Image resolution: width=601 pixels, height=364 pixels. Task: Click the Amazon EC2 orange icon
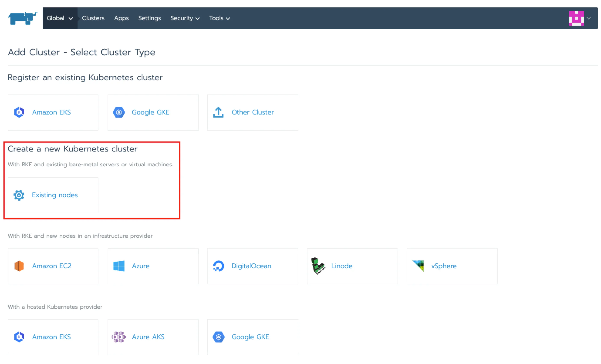click(x=19, y=266)
